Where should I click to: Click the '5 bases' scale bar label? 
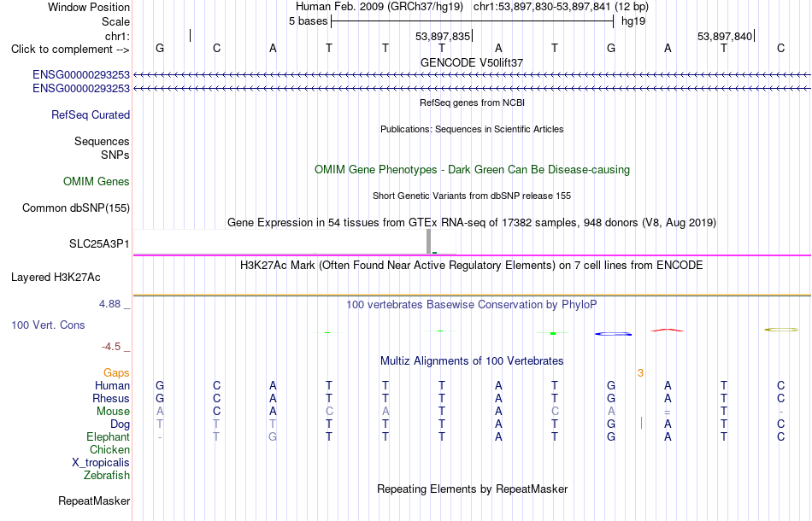pos(308,21)
